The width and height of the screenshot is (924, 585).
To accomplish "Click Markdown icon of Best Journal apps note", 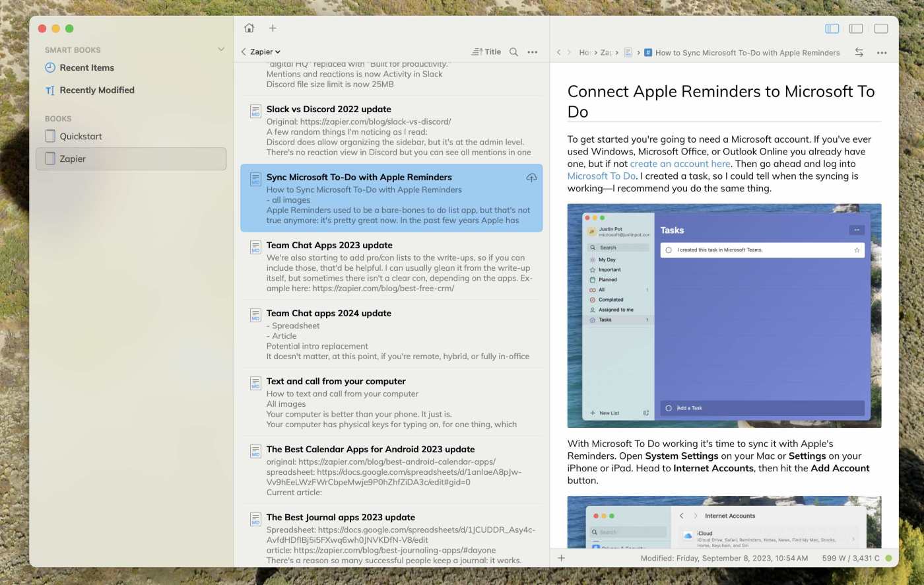I will pos(255,519).
